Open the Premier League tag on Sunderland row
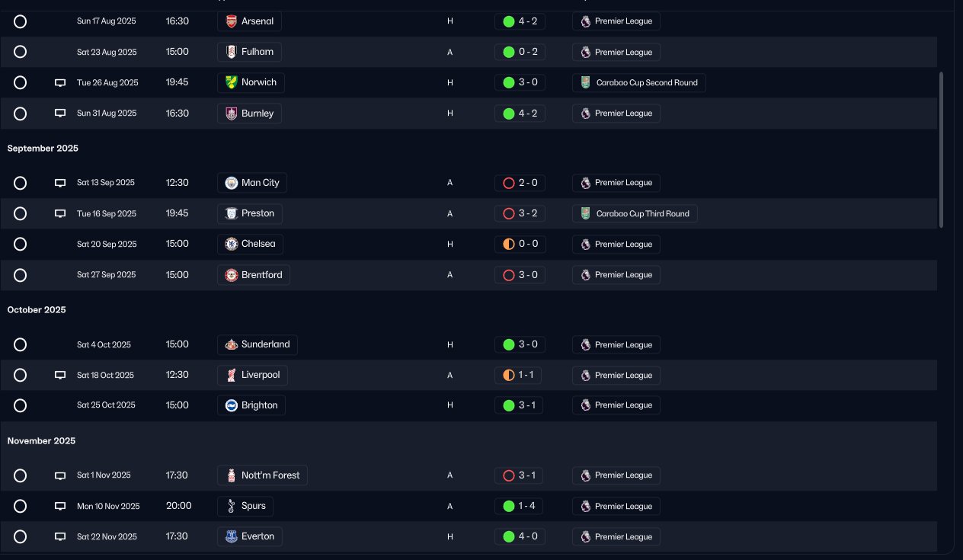Image resolution: width=963 pixels, height=560 pixels. pyautogui.click(x=616, y=344)
